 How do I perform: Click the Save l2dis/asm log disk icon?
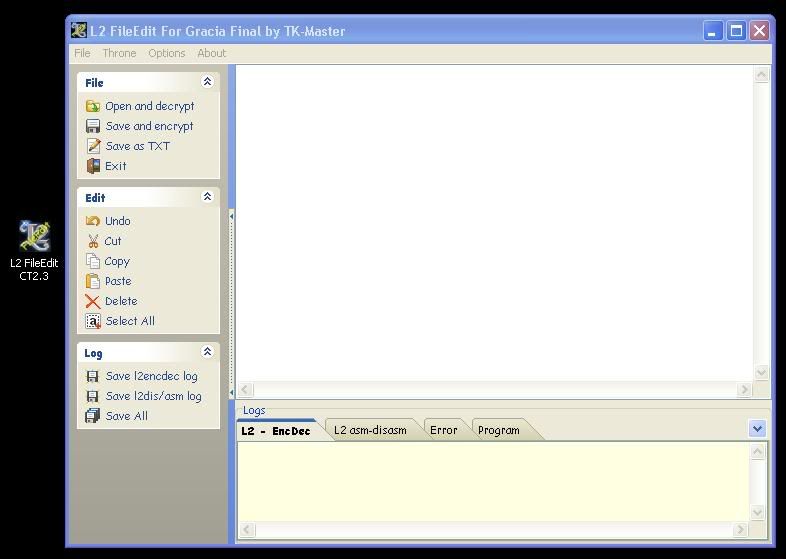tap(92, 396)
